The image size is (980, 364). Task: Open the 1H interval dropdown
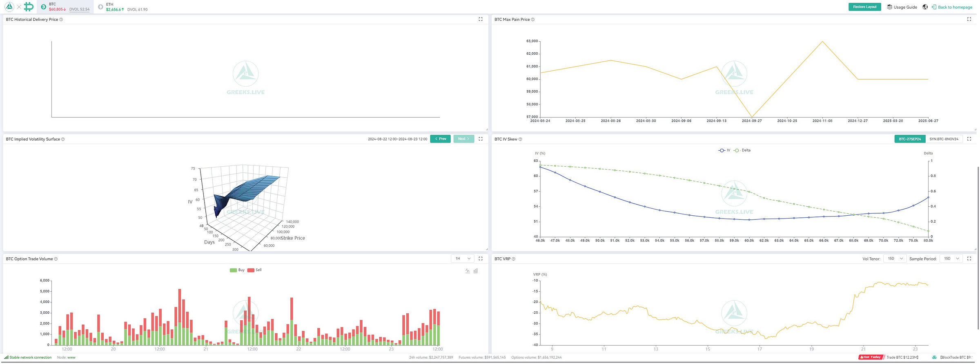(463, 259)
